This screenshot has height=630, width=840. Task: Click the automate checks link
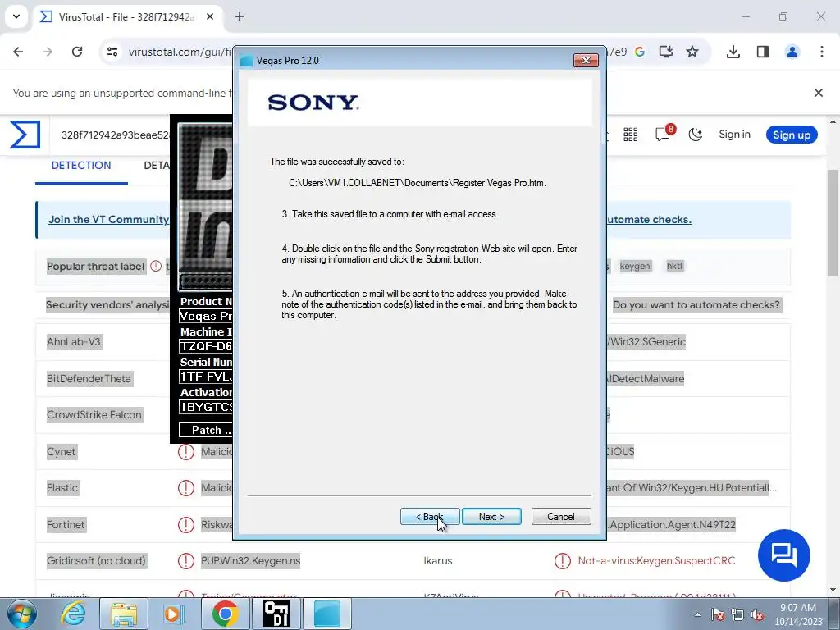[649, 219]
